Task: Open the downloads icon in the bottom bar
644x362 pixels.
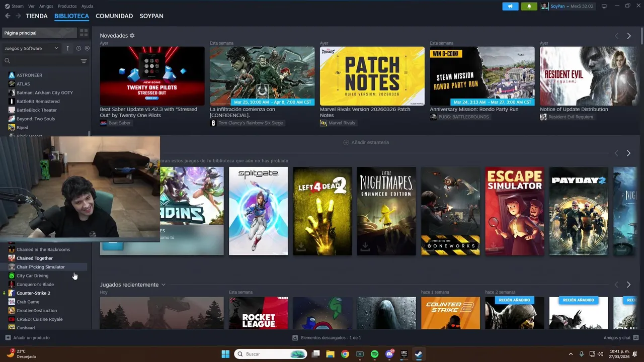Action: 295,338
